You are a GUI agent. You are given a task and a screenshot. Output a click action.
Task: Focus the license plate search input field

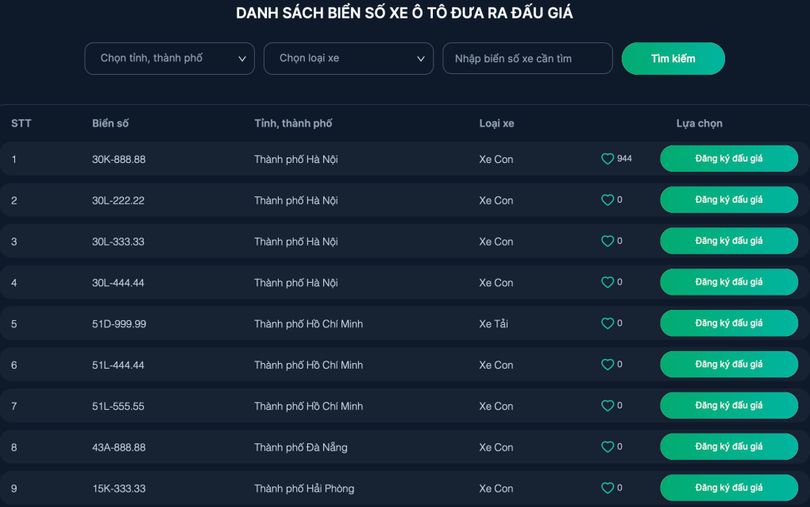[527, 59]
